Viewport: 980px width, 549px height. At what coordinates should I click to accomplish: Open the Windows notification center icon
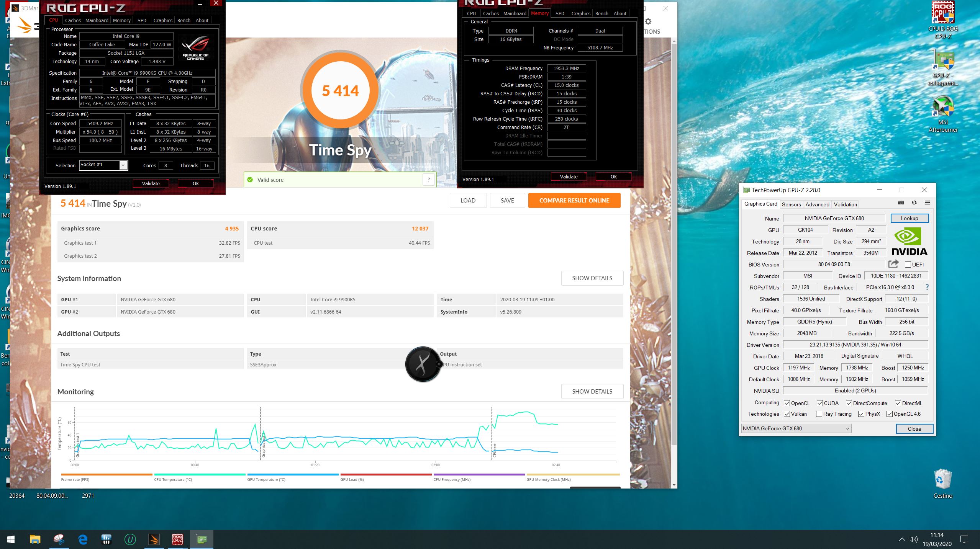964,539
